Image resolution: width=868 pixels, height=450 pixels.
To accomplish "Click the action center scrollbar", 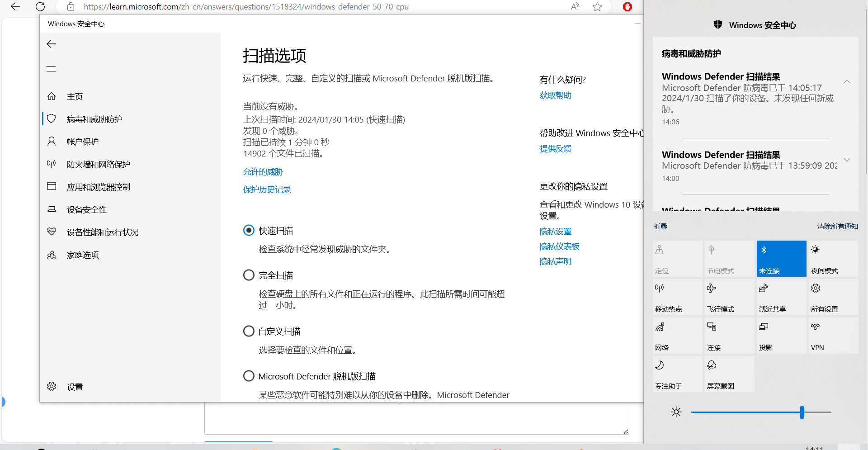I will tap(865, 90).
